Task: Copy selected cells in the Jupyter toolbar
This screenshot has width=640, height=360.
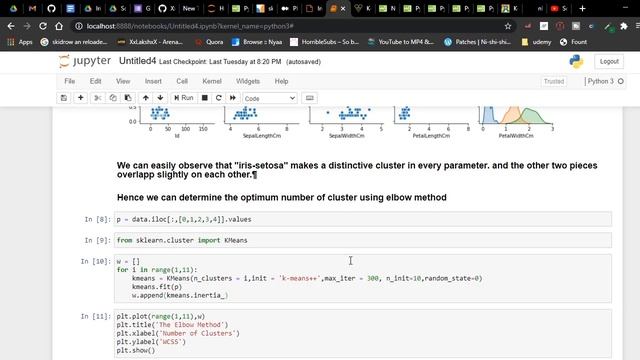Action: pos(113,98)
